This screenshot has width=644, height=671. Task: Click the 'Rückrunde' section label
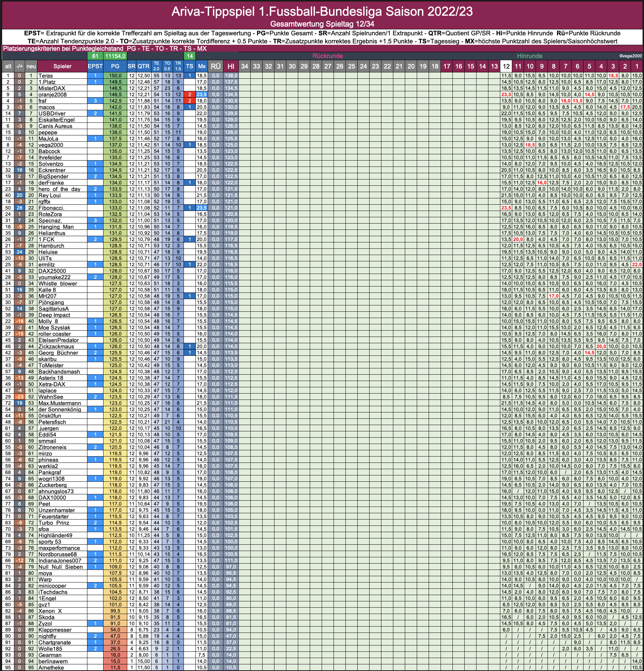click(328, 56)
